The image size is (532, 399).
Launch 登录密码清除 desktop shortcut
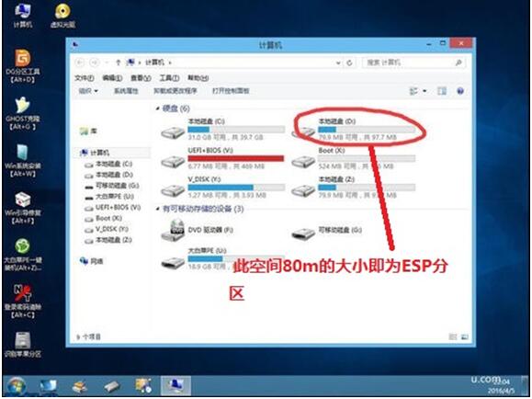pyautogui.click(x=22, y=302)
